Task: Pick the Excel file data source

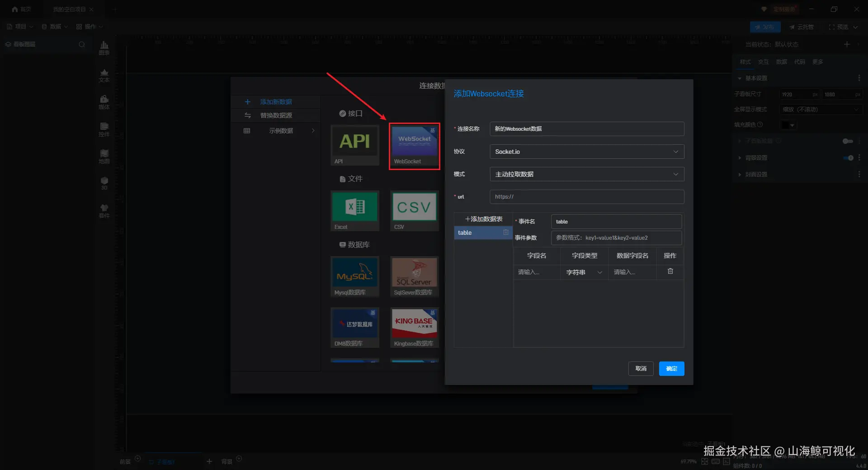Action: (x=355, y=211)
